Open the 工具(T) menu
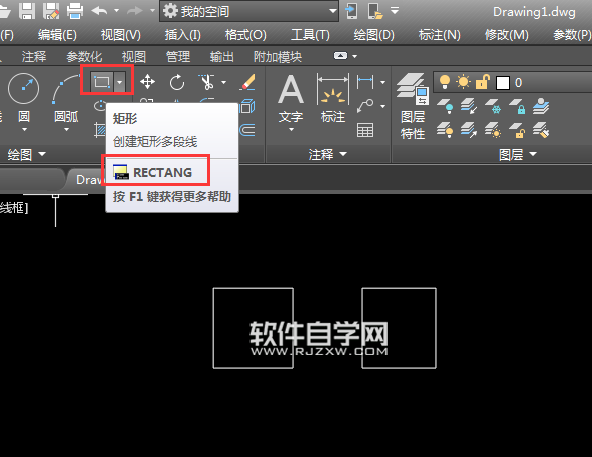 pos(310,35)
